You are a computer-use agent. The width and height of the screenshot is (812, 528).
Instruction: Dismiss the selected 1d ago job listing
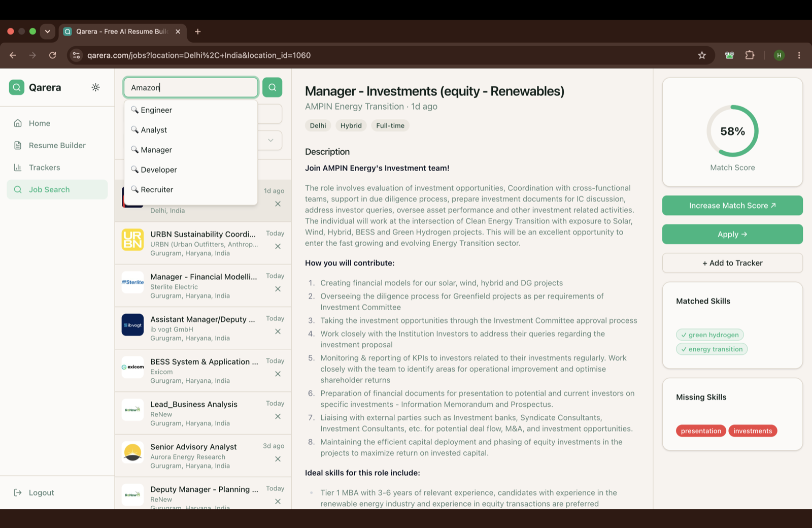tap(278, 204)
